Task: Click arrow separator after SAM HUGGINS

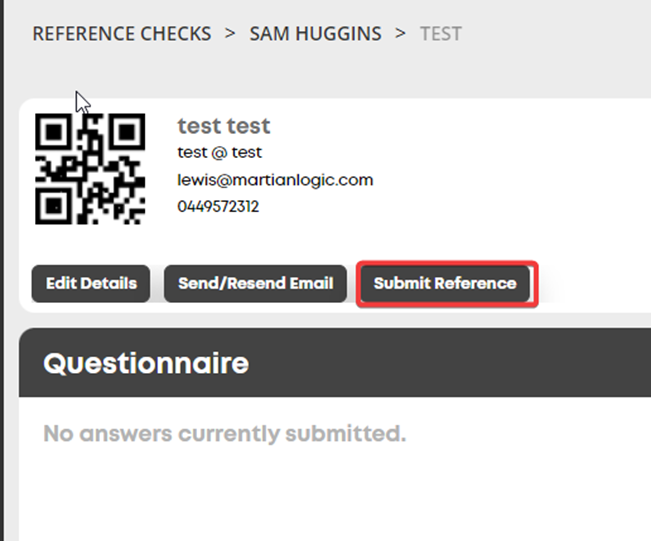Action: (x=400, y=34)
